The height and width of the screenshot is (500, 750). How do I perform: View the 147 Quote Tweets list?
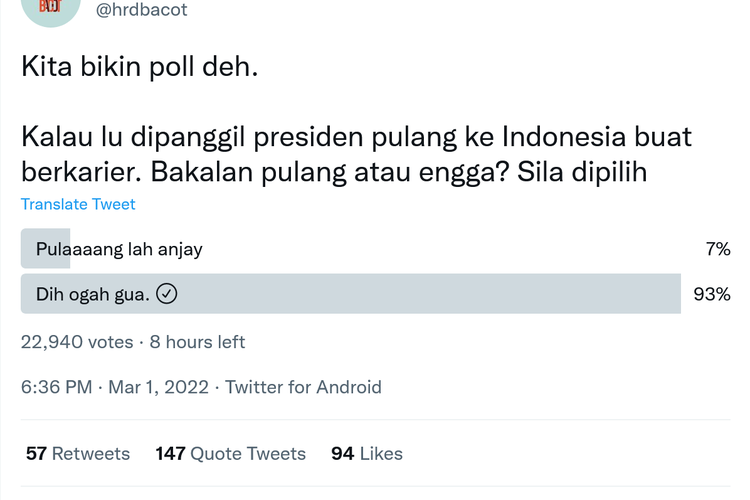tap(230, 454)
